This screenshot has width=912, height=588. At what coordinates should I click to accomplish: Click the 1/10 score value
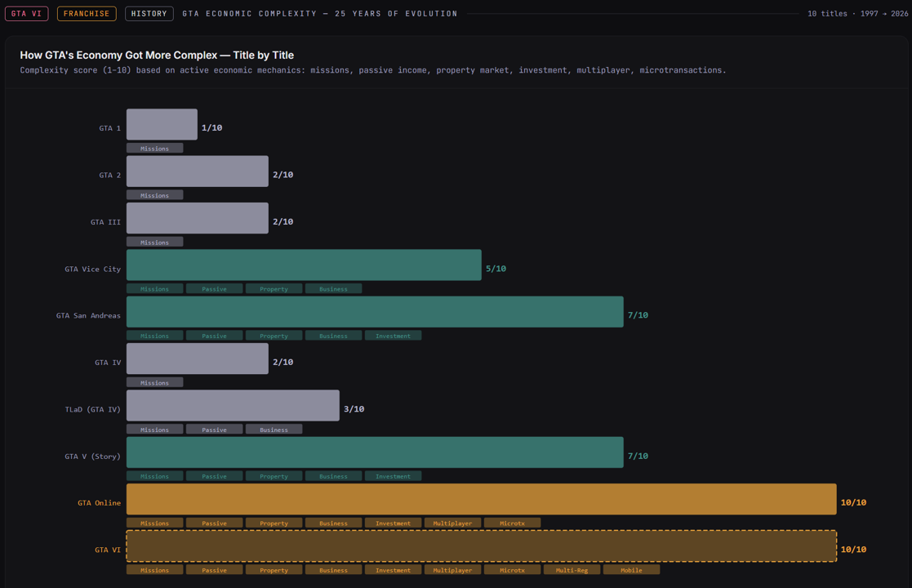coord(211,128)
